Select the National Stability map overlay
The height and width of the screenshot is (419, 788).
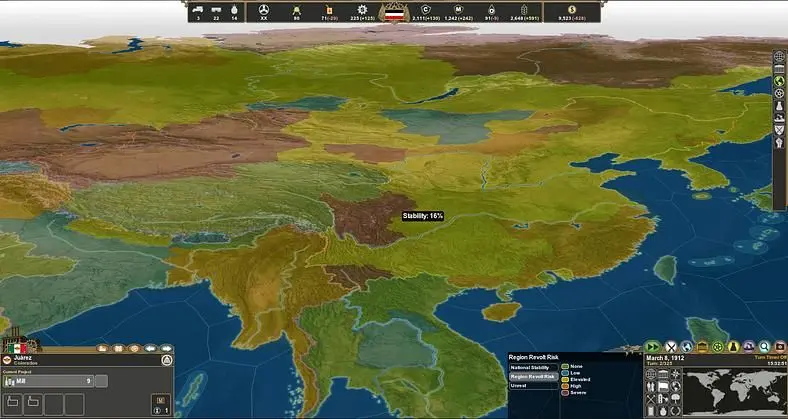coord(534,367)
